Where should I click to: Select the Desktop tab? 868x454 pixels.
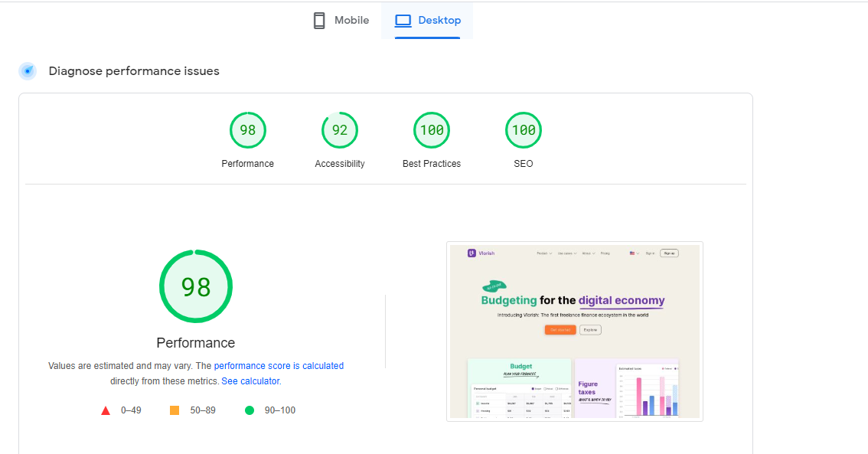(427, 20)
